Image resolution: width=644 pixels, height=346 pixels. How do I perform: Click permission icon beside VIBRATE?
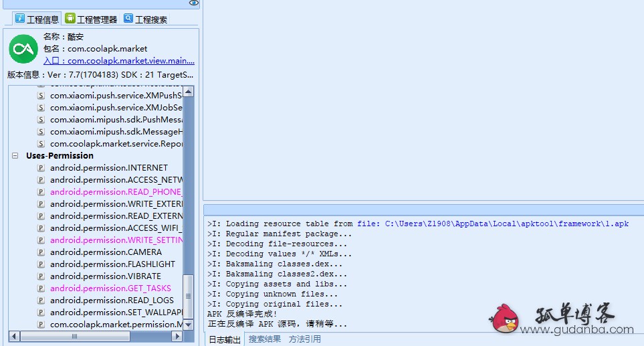click(41, 276)
